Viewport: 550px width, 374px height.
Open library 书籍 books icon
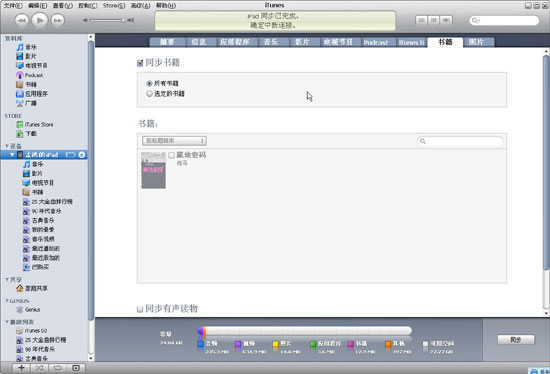pos(20,85)
